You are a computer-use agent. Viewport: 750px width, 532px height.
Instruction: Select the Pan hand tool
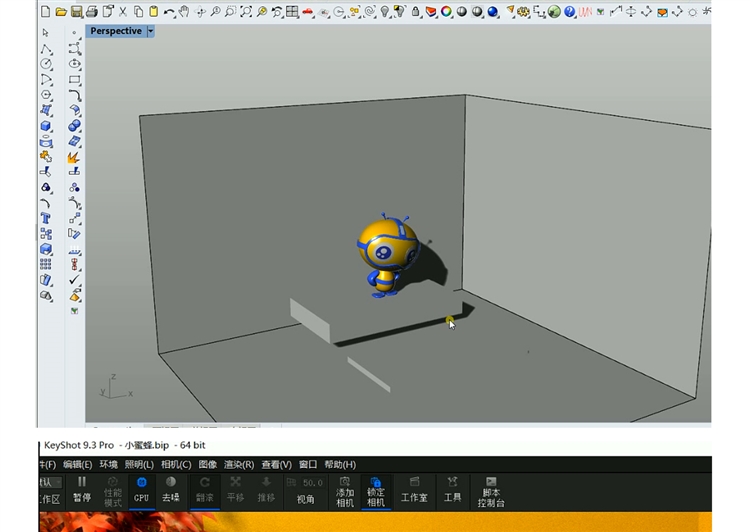(x=184, y=11)
